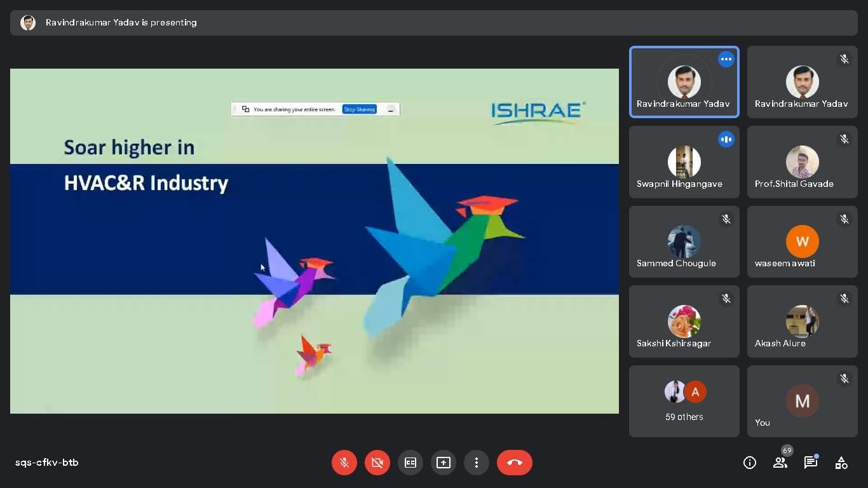
Task: Click the meeting code sqs-cfkv-btb
Action: (47, 463)
